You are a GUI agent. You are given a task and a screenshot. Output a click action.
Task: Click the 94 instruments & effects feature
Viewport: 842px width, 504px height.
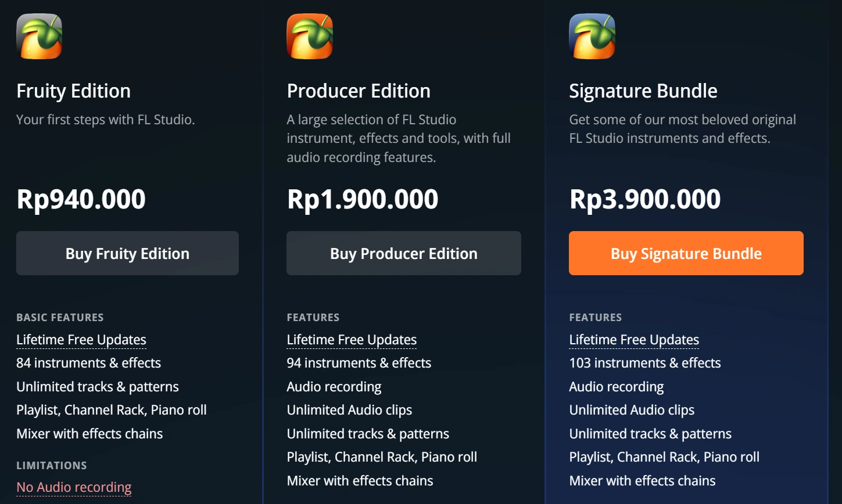(x=359, y=363)
